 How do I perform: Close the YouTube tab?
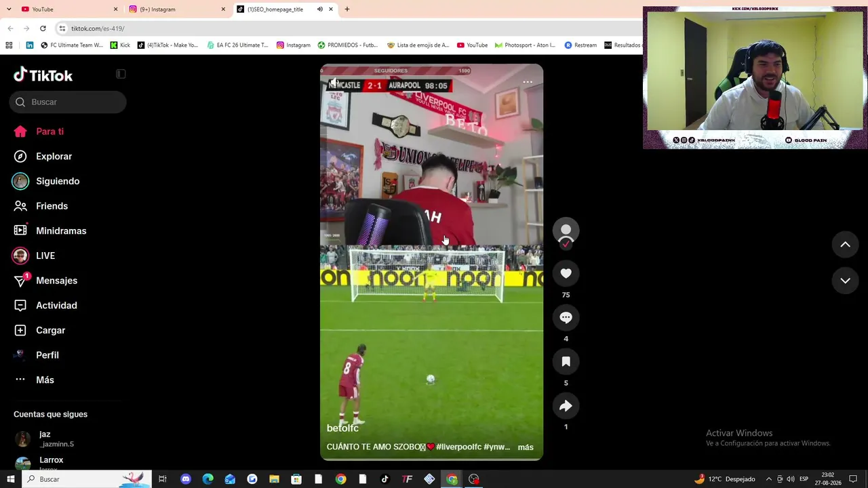[115, 9]
